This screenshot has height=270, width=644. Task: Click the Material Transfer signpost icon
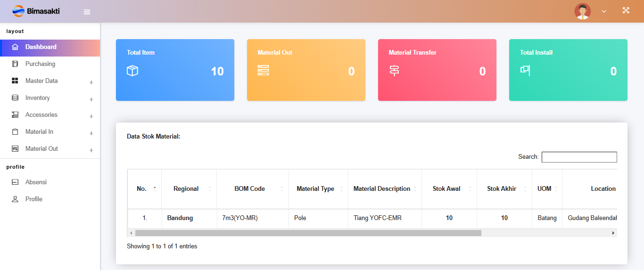click(x=394, y=71)
